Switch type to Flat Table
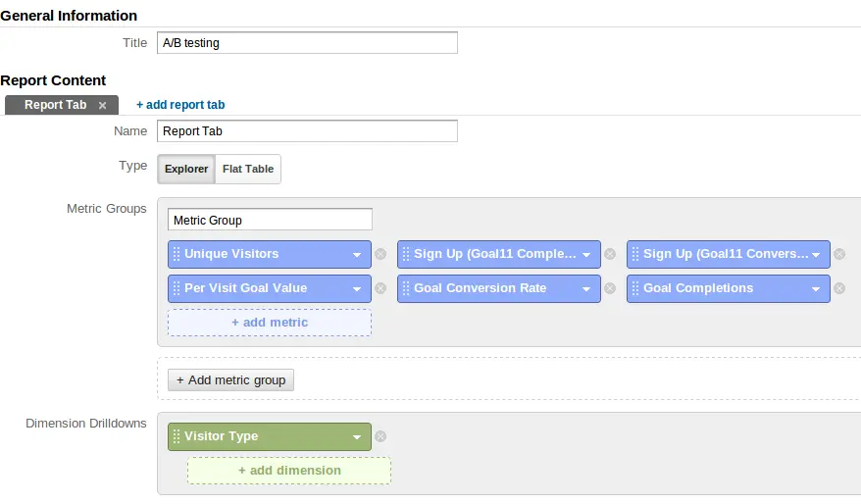Image resolution: width=861 pixels, height=504 pixels. click(248, 169)
